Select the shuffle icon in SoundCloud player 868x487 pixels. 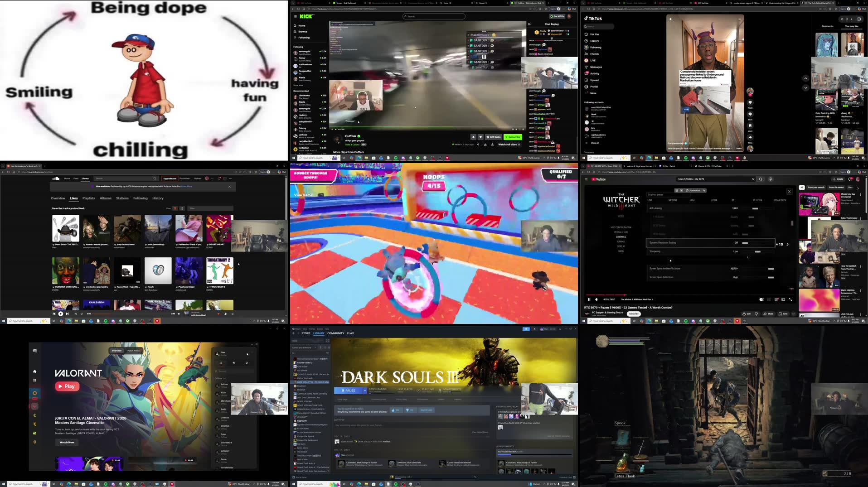[75, 313]
